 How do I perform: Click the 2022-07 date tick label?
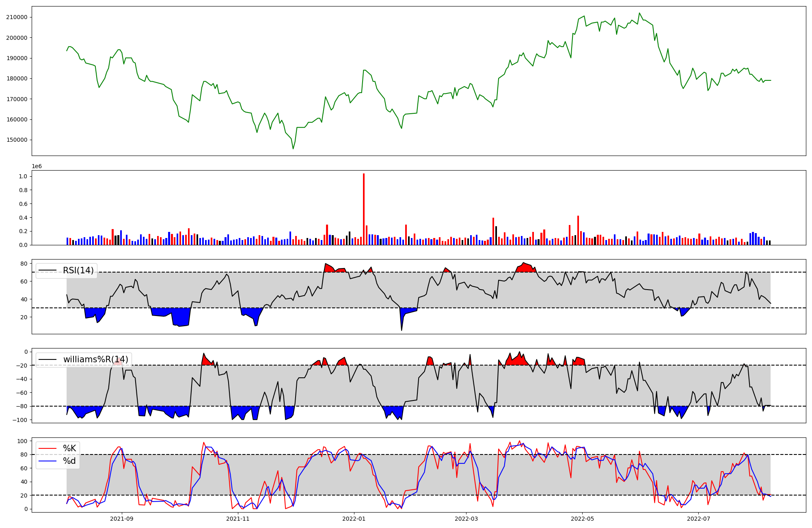[x=698, y=519]
